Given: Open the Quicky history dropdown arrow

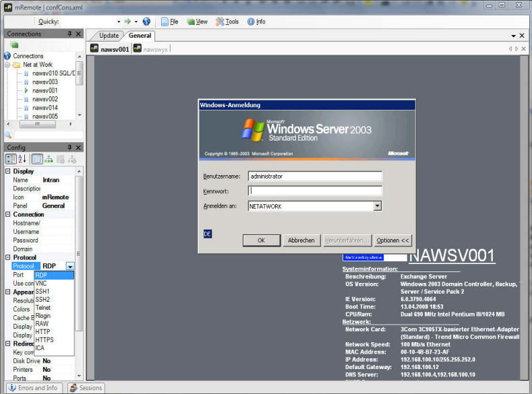Looking at the screenshot, I should tap(119, 22).
